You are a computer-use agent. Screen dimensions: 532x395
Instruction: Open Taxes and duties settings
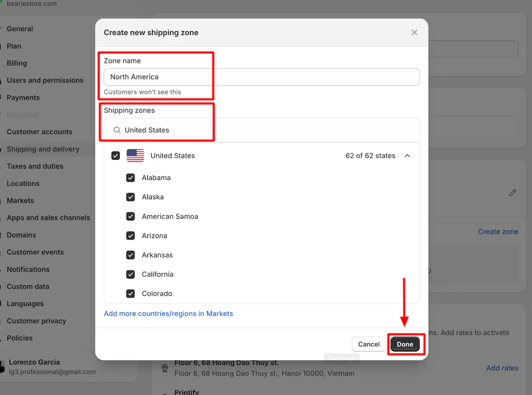35,166
